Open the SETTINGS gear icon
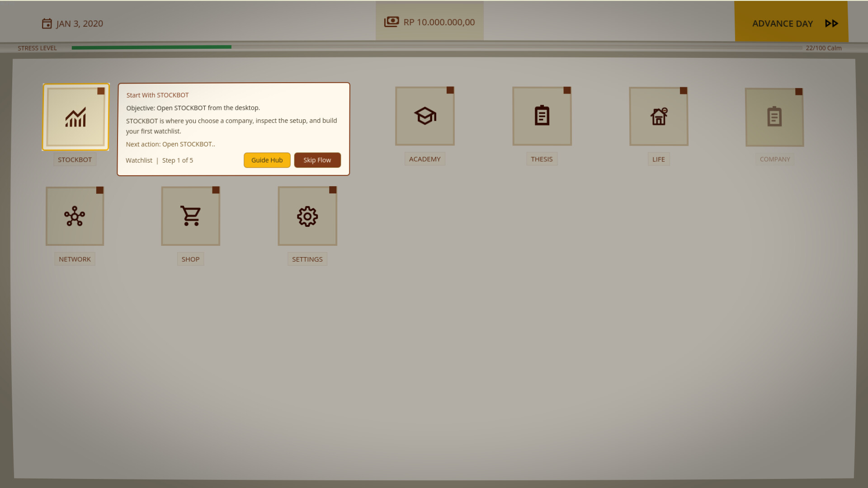 [x=307, y=216]
